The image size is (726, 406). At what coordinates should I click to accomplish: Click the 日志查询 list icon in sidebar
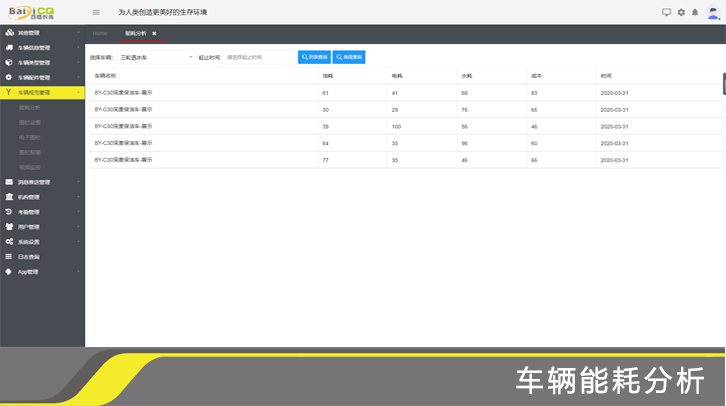(x=9, y=257)
